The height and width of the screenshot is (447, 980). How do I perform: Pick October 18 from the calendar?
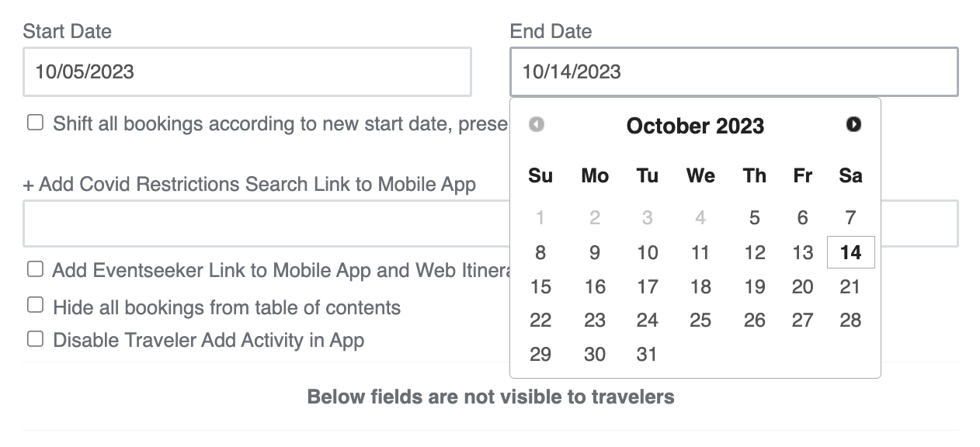click(x=700, y=286)
